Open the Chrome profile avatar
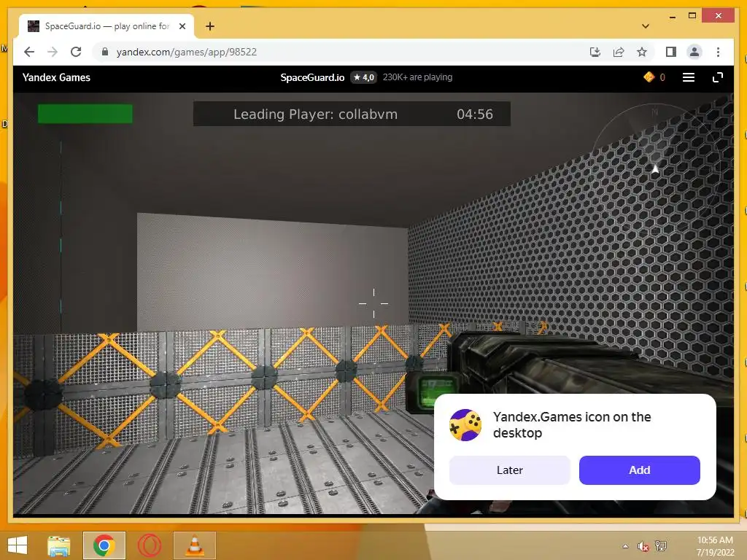The height and width of the screenshot is (560, 747). (x=694, y=52)
